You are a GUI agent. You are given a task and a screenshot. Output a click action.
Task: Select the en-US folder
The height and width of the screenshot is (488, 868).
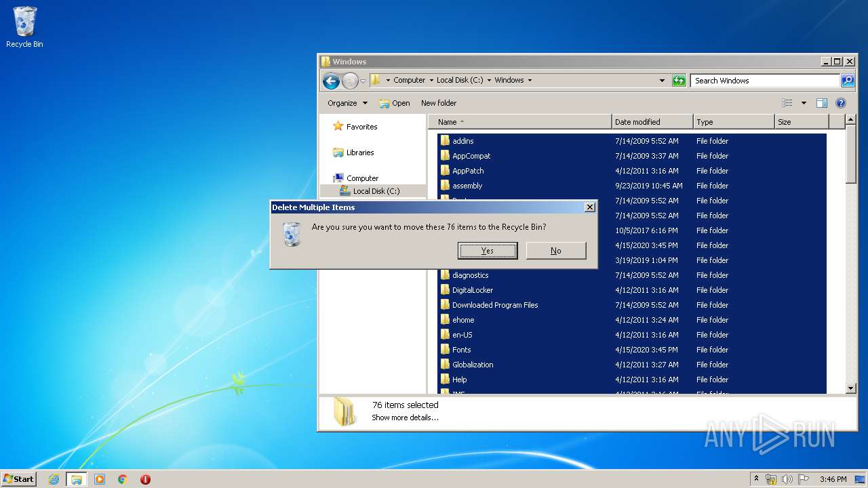[462, 335]
